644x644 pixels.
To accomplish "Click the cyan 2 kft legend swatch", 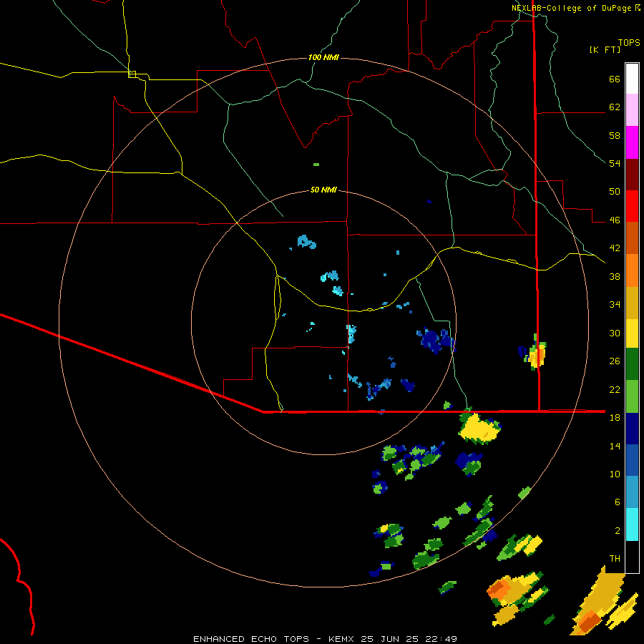I will pos(632,524).
